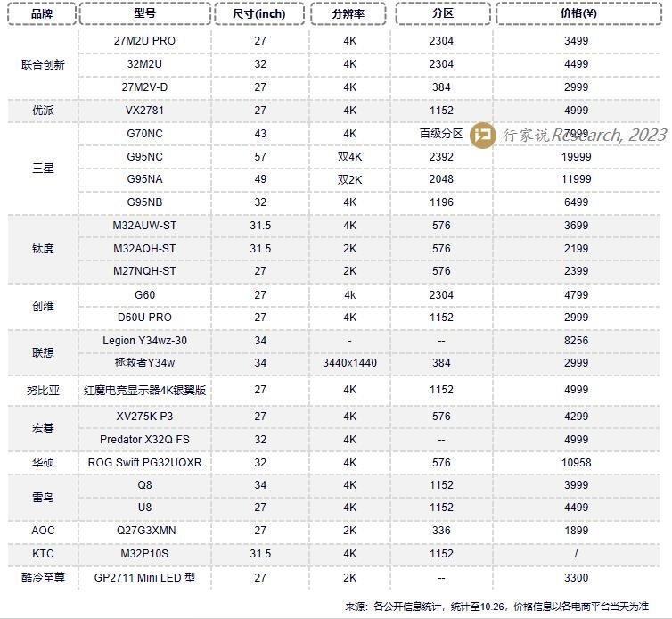The image size is (672, 619).
Task: Select the 4799 price cell
Action: pyautogui.click(x=577, y=295)
